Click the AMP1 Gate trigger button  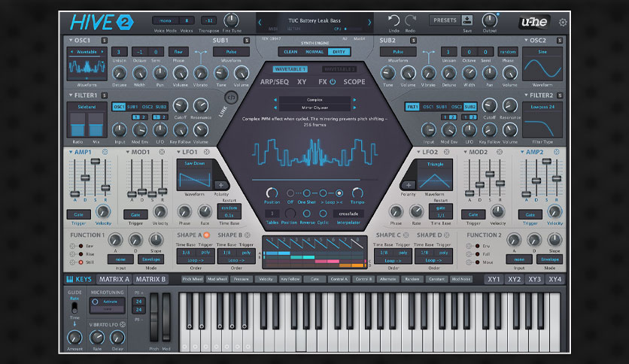(x=78, y=214)
